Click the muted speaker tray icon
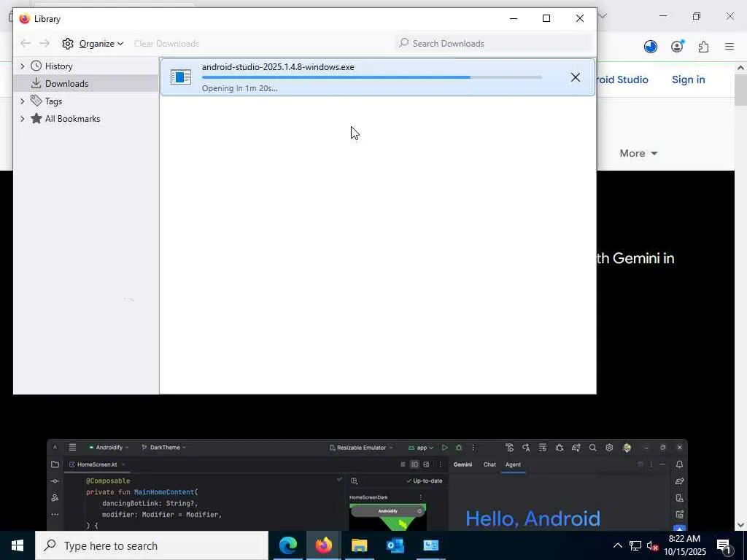 pos(652,545)
